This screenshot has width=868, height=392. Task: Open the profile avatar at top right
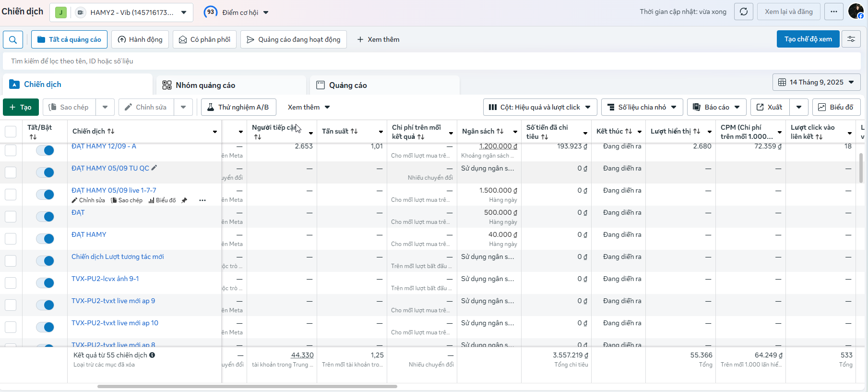point(856,11)
